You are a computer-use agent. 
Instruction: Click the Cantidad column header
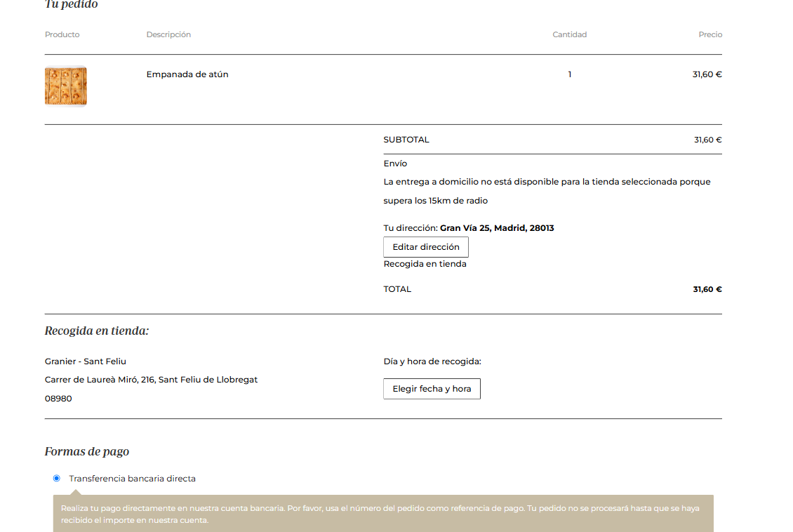pos(569,34)
